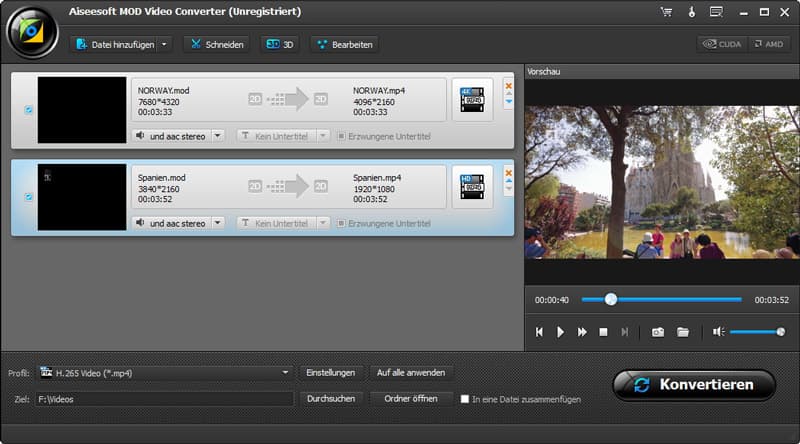The image size is (800, 444).
Task: Open audio track dropdown for Spanien.mod
Action: pos(218,224)
